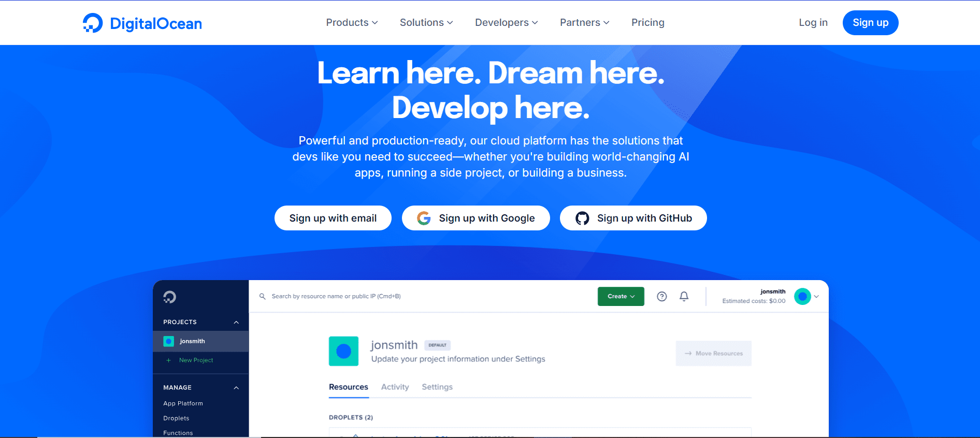The image size is (980, 438).
Task: Open Droplets in the sidebar
Action: coord(176,418)
